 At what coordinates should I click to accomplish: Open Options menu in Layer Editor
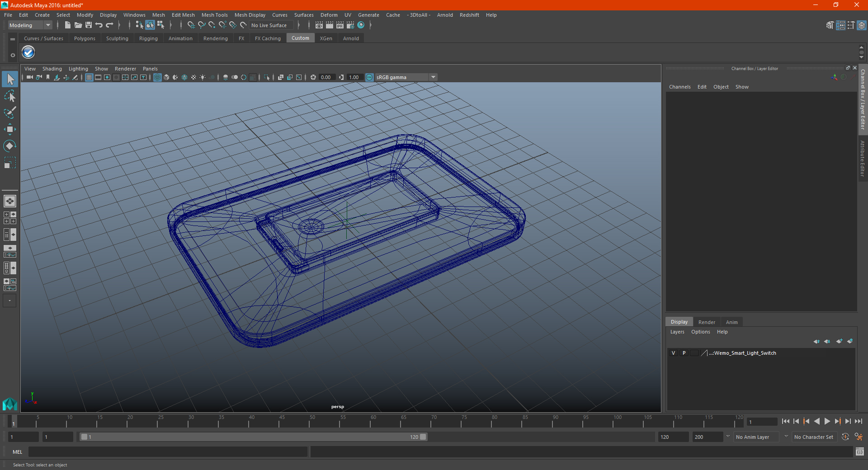700,332
